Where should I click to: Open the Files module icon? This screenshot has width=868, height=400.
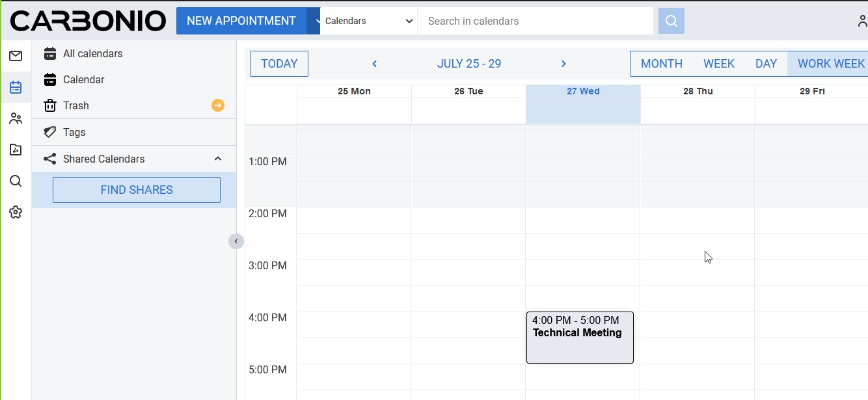coord(16,150)
